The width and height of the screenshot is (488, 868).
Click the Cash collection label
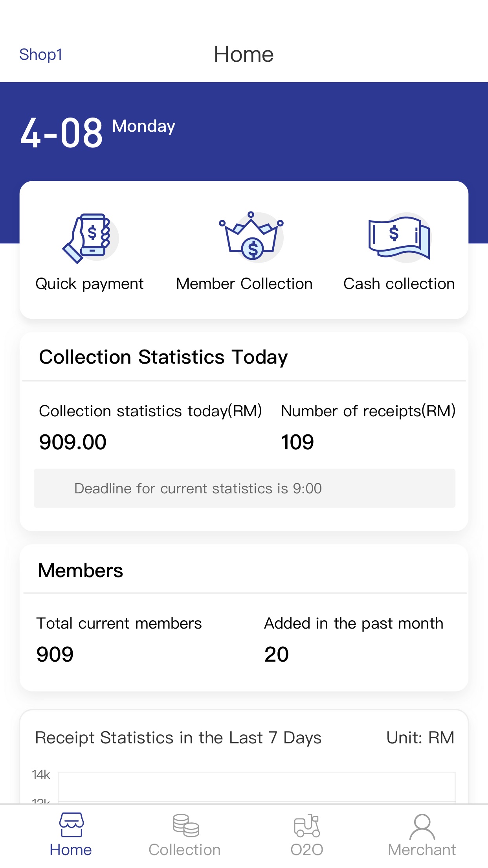[399, 284]
